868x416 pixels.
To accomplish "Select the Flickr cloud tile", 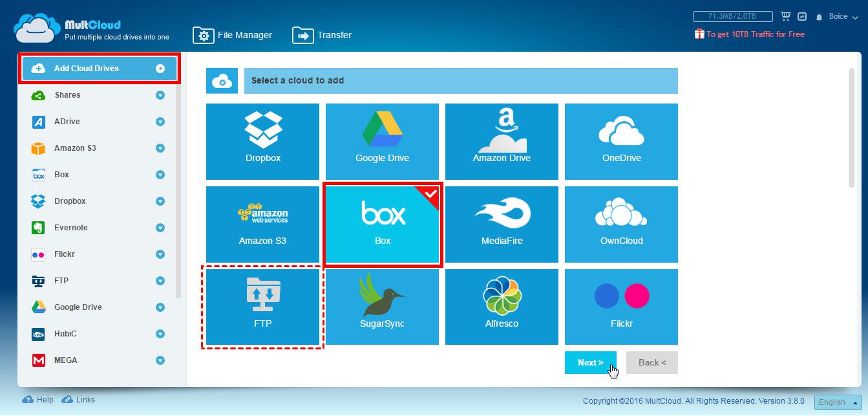I will [621, 307].
